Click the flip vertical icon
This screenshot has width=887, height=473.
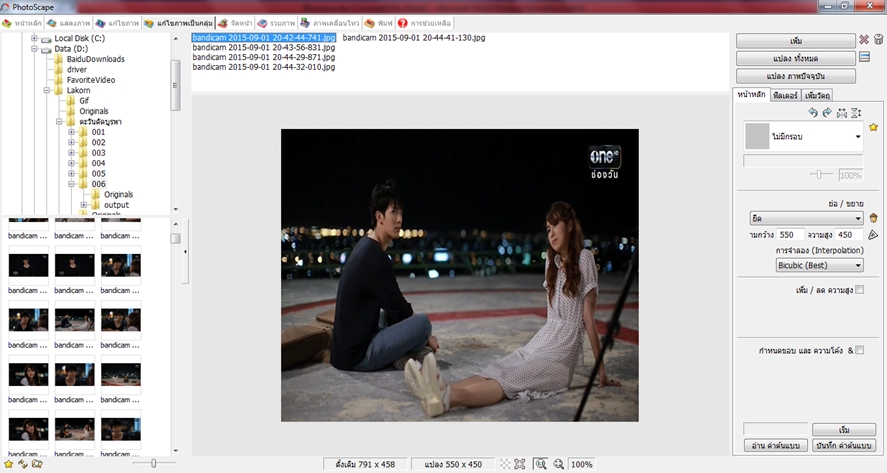pos(856,113)
